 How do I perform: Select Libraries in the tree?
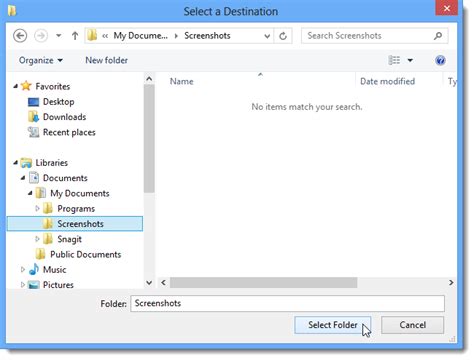click(x=52, y=163)
